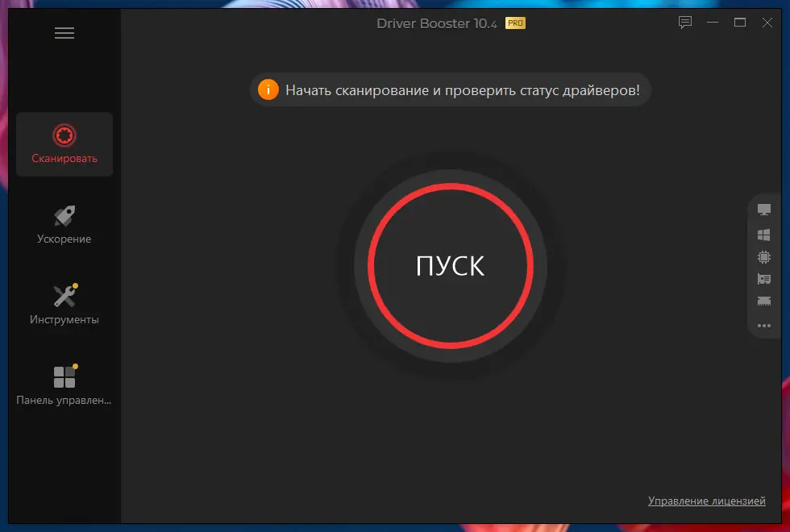Open the Инструменты section
The width and height of the screenshot is (790, 532).
pos(64,305)
